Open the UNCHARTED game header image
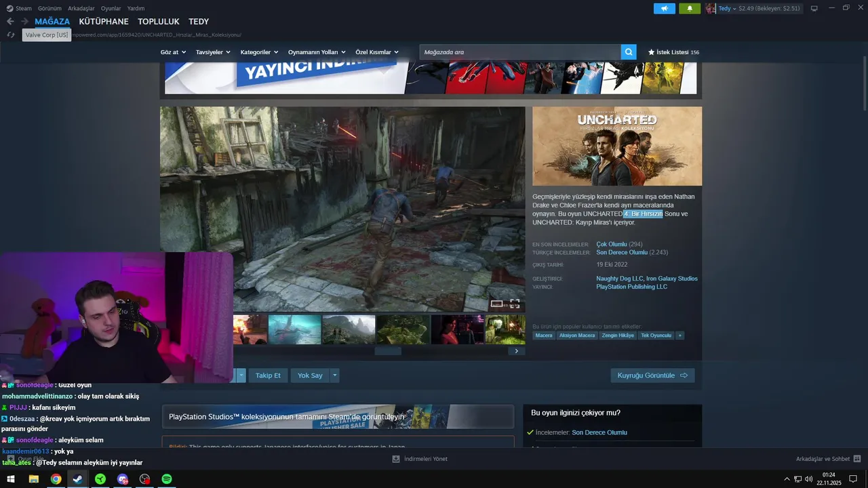This screenshot has height=488, width=868. pyautogui.click(x=617, y=146)
